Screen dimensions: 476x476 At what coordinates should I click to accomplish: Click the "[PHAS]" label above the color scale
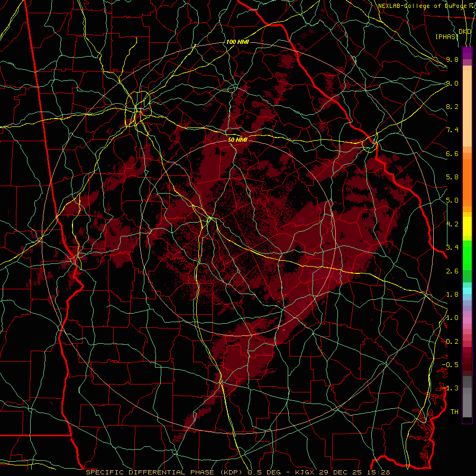click(447, 36)
